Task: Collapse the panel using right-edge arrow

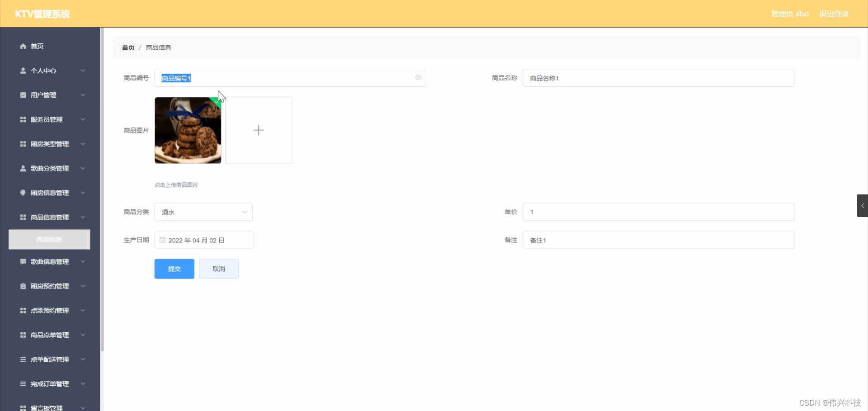Action: [863, 206]
